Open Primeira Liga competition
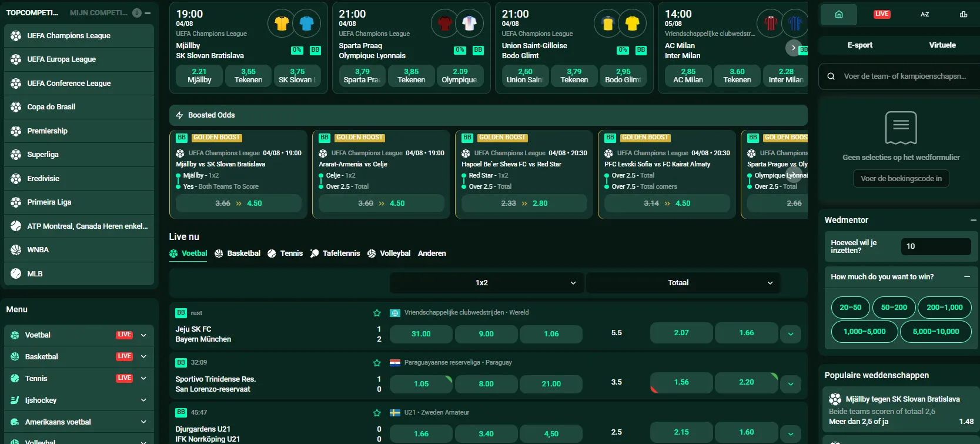 pos(79,202)
